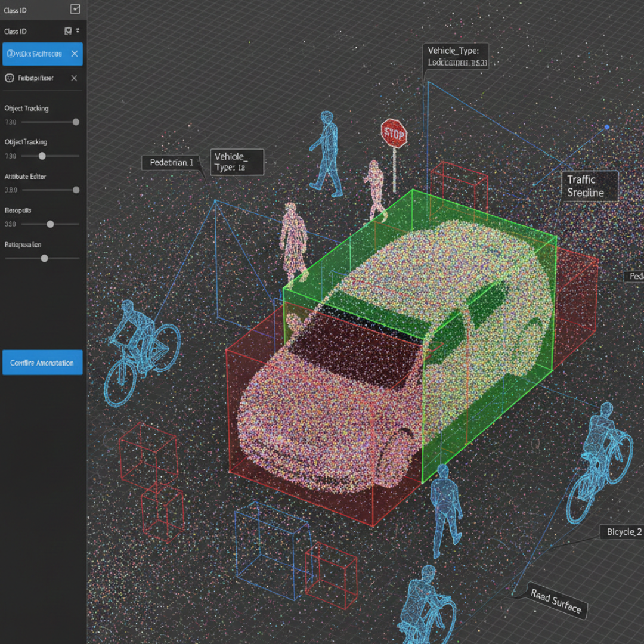The image size is (644, 644).
Task: Click the blue control point at upper right
Action: [x=607, y=127]
